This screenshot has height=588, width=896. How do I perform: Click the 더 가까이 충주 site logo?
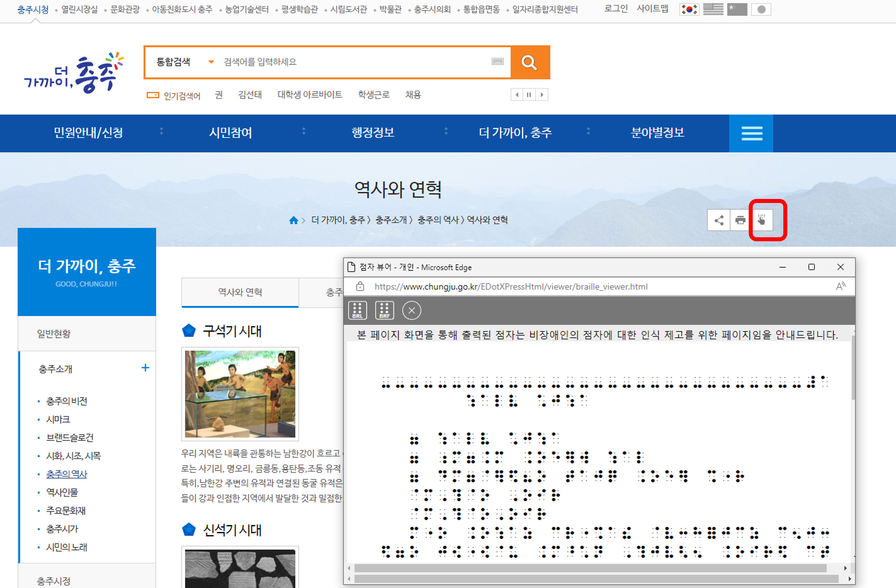coord(74,73)
